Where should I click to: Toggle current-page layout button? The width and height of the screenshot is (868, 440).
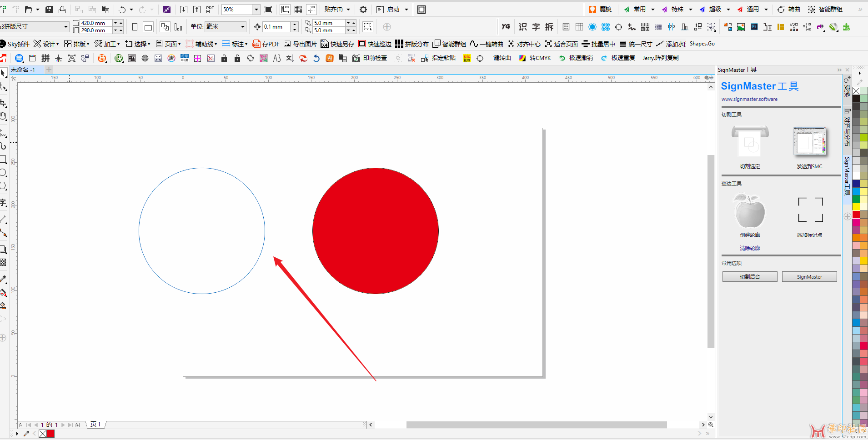(178, 27)
